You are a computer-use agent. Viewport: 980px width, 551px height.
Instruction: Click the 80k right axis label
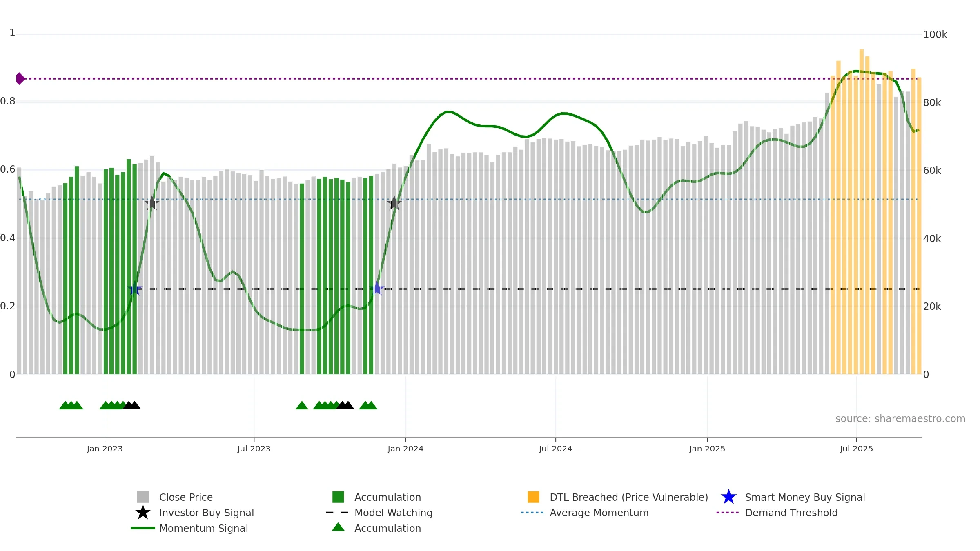coord(932,103)
